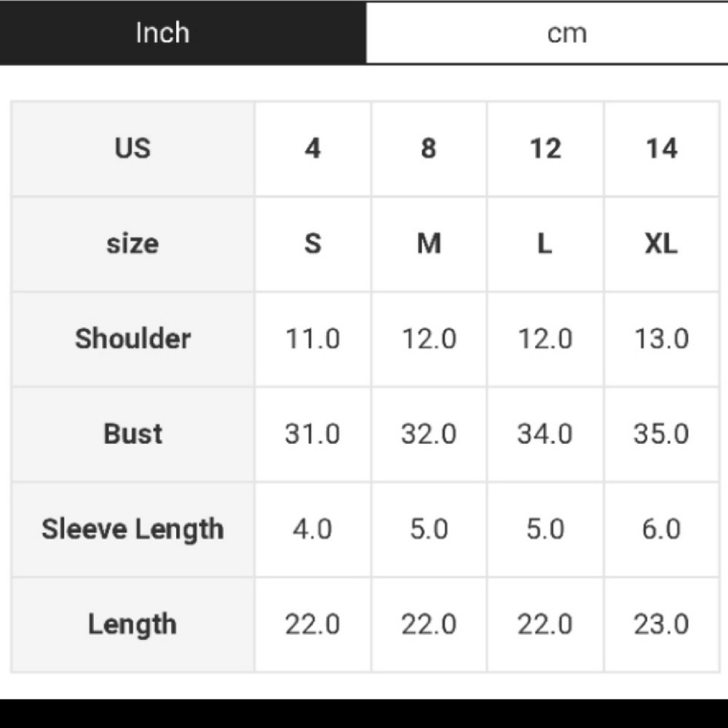Click the Length row label
The height and width of the screenshot is (728, 728).
point(132,625)
